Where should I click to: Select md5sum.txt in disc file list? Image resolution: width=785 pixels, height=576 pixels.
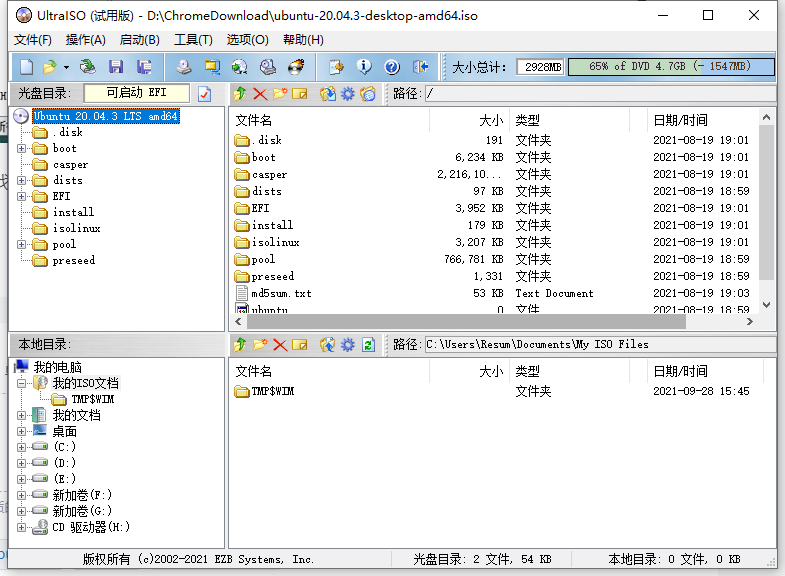[281, 293]
